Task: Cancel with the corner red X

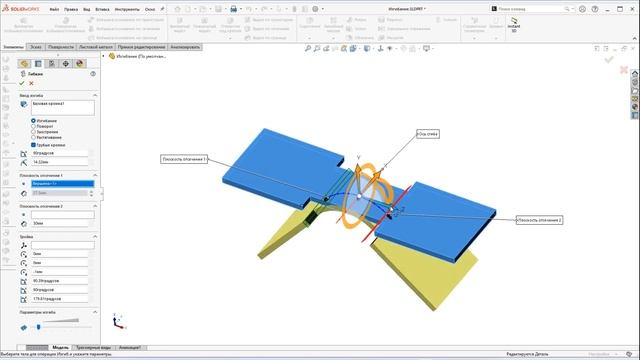Action: [624, 70]
